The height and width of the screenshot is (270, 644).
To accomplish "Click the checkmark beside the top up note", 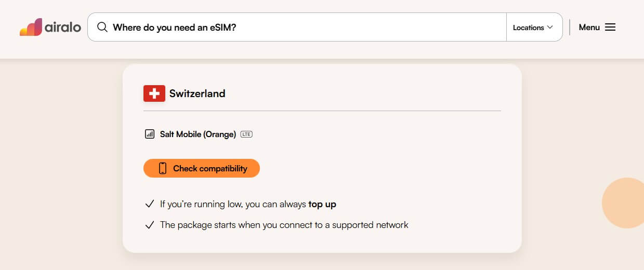I will point(149,204).
